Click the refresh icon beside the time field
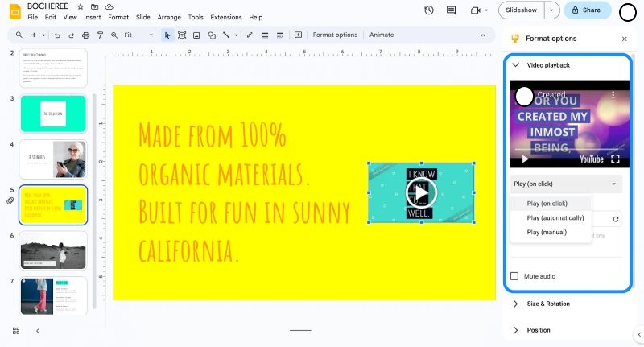Viewport: 644px width, 347px height. point(616,219)
